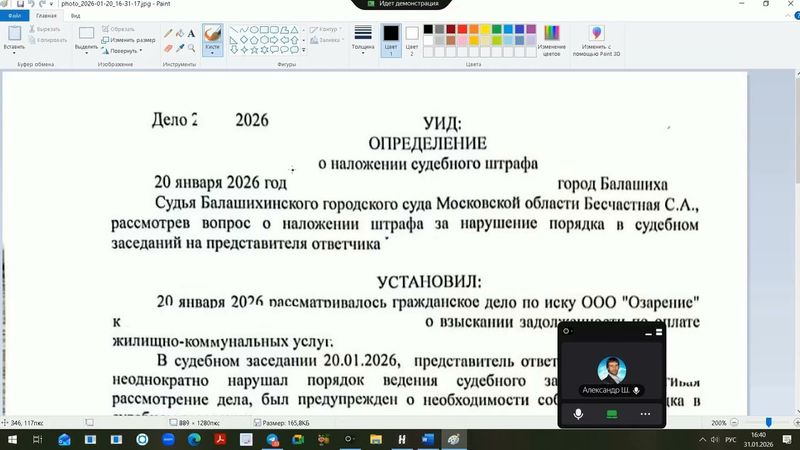The image size is (800, 450).
Task: Select the five-point star shape
Action: coord(254,49)
